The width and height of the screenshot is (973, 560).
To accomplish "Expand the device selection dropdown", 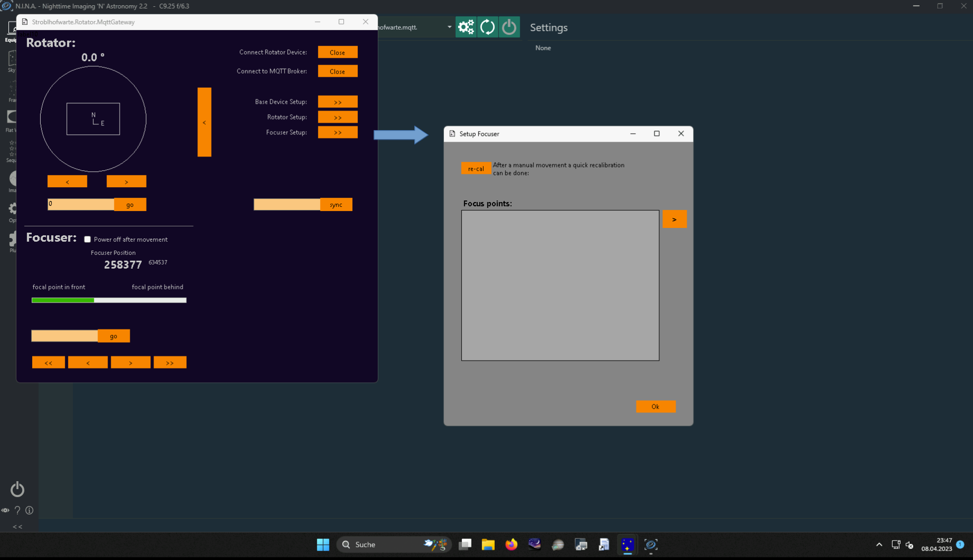I will click(x=449, y=27).
